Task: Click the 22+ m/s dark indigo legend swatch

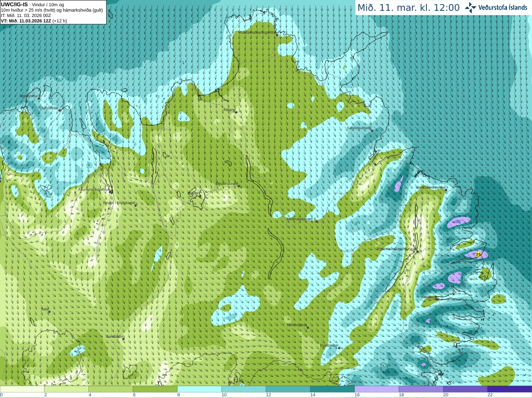Action: 510,389
